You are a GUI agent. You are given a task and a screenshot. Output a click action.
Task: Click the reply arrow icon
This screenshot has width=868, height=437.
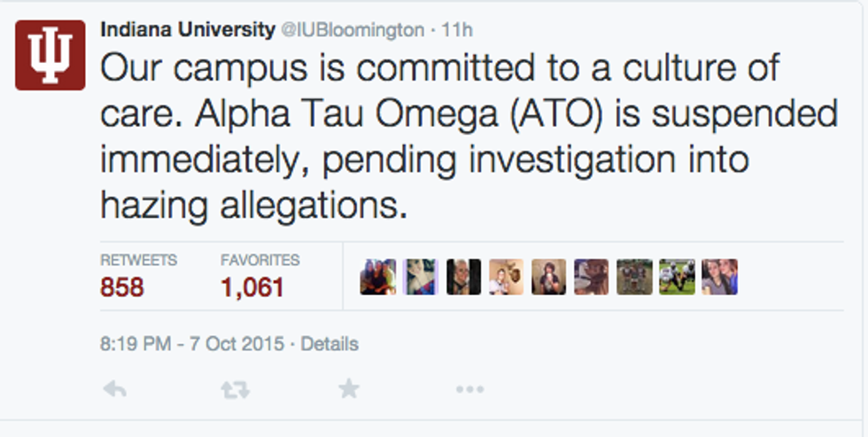click(114, 388)
